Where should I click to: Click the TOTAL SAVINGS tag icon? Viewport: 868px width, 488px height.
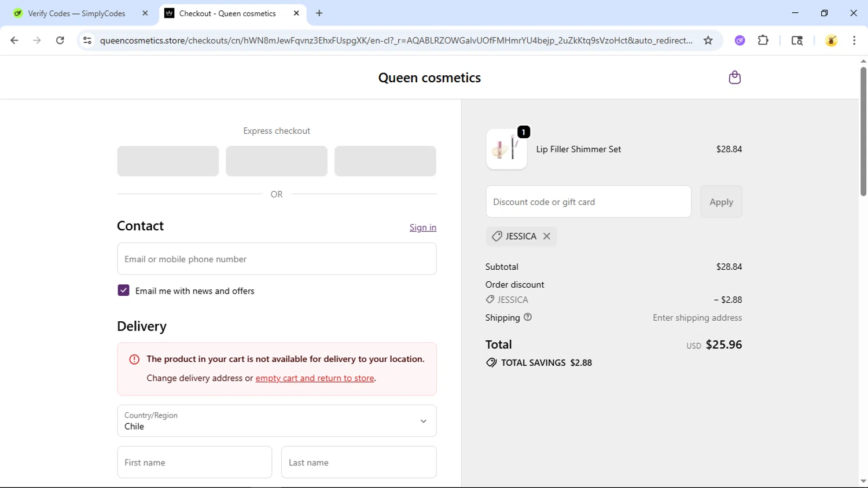[x=491, y=363]
